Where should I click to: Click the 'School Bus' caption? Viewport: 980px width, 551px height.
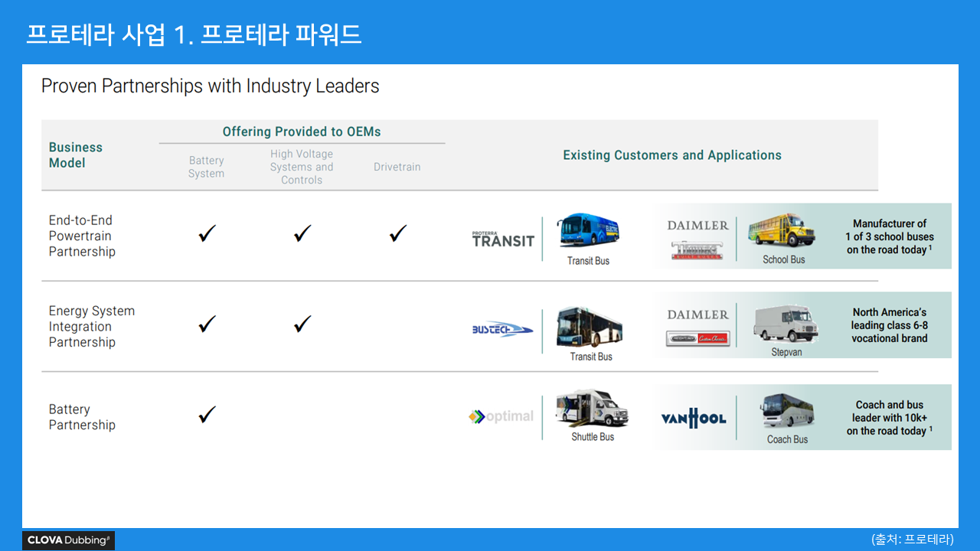click(x=784, y=259)
